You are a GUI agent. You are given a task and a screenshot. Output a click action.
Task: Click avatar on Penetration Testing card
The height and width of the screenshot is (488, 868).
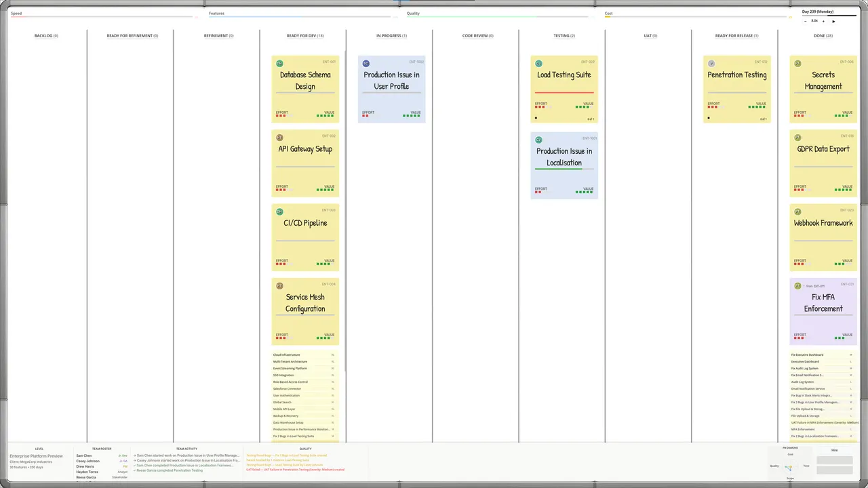[x=711, y=63]
